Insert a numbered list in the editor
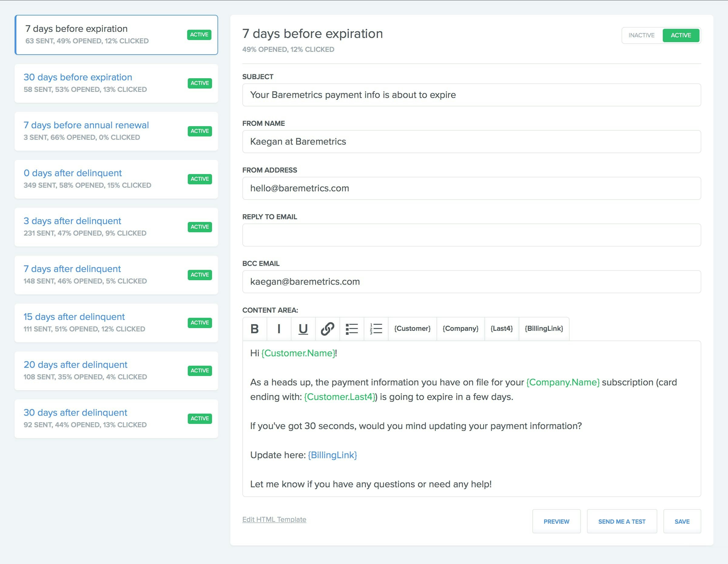 click(x=376, y=329)
